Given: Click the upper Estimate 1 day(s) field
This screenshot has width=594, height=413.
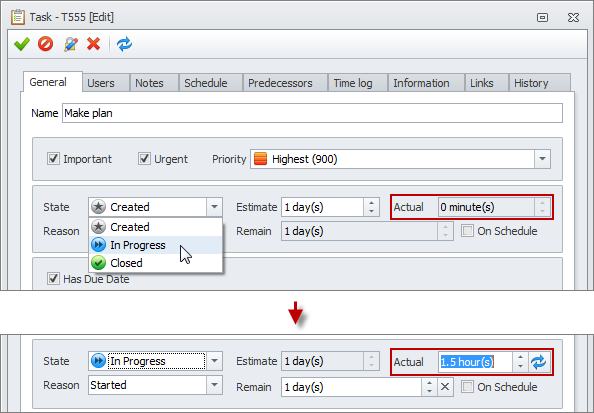Looking at the screenshot, I should [x=322, y=207].
